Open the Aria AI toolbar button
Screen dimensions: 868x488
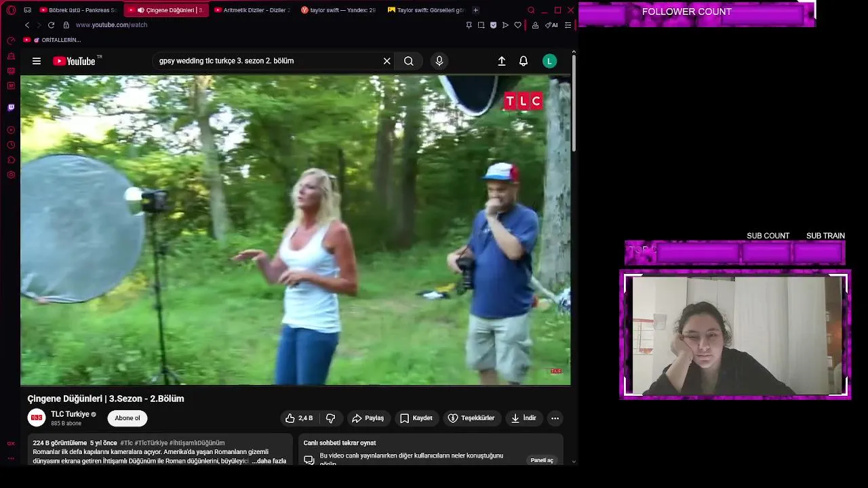point(552,25)
